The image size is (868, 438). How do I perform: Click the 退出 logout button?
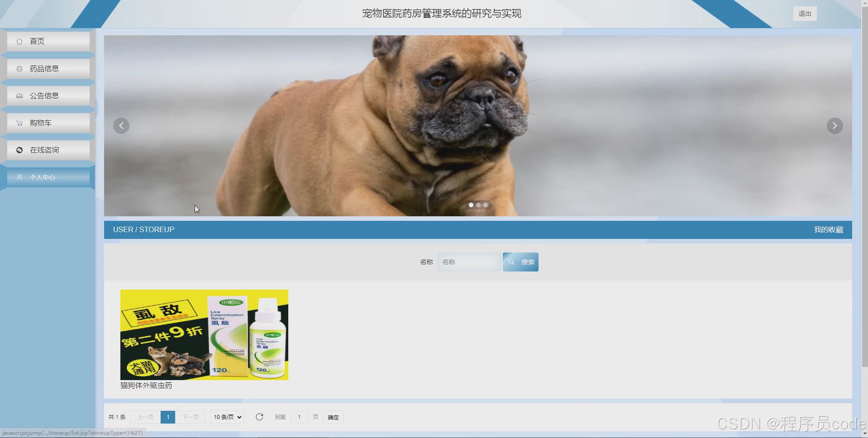[x=805, y=13]
